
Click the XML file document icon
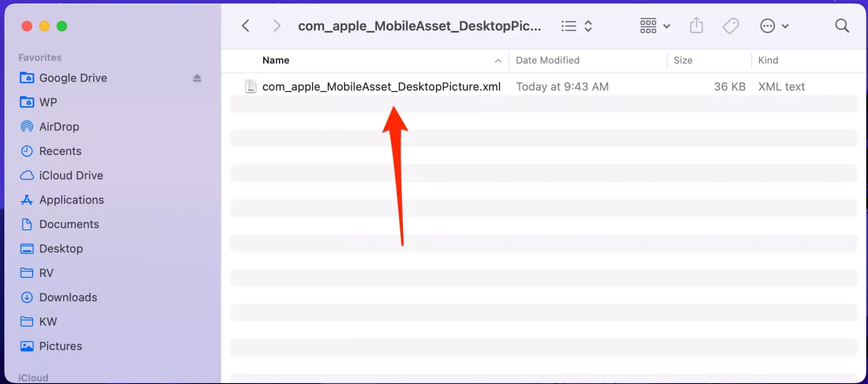coord(251,86)
